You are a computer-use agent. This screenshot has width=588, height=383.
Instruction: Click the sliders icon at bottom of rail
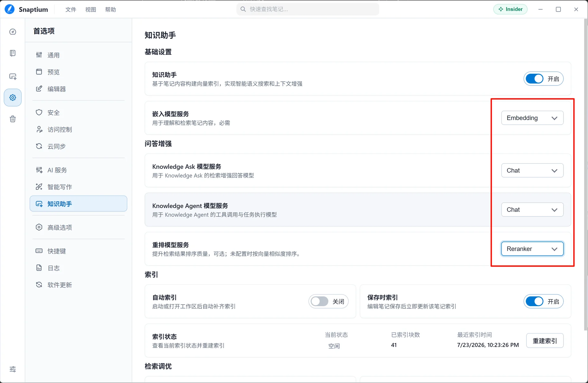tap(13, 369)
